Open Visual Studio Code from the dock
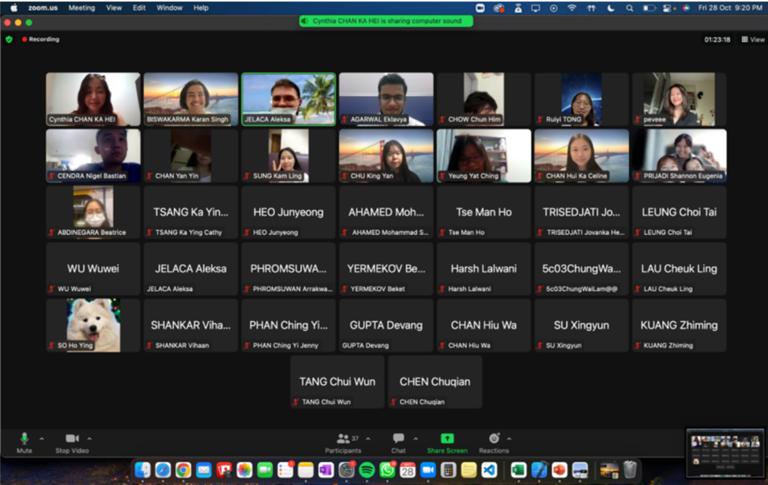Screen dimensions: 768x485 pyautogui.click(x=489, y=470)
